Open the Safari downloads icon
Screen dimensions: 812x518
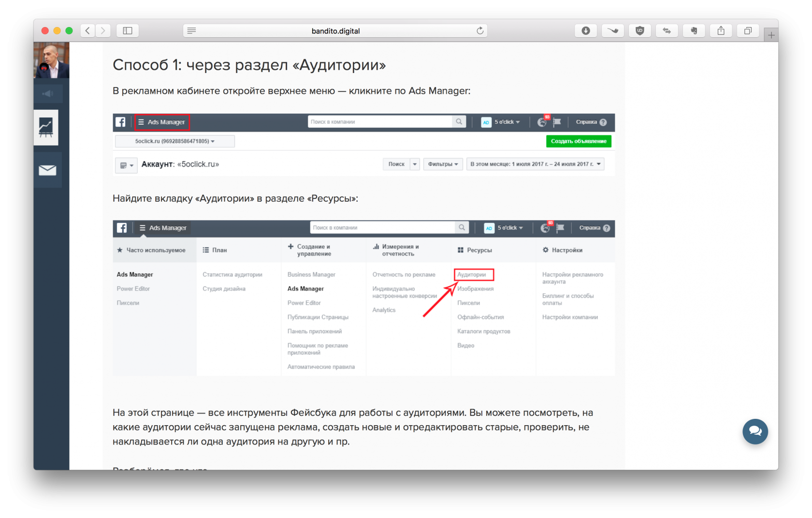pyautogui.click(x=586, y=30)
